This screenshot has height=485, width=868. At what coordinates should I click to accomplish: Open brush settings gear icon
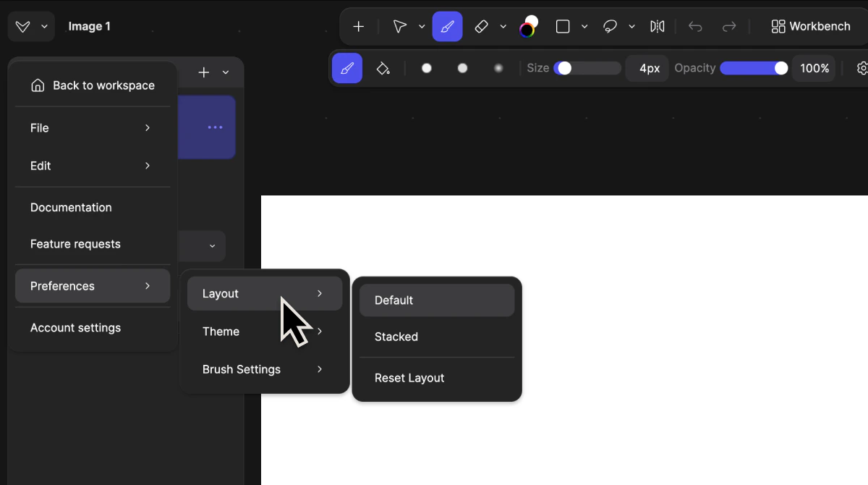coord(861,68)
